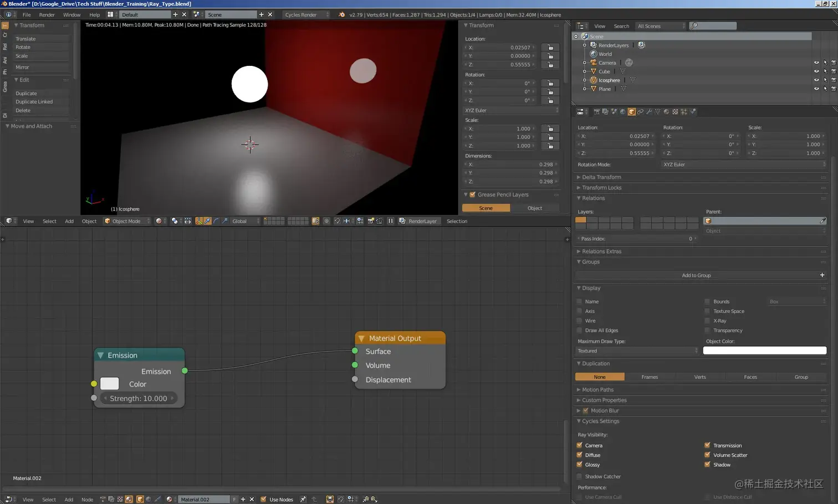Image resolution: width=838 pixels, height=504 pixels.
Task: Expand the Delta Transform panel
Action: coord(601,177)
